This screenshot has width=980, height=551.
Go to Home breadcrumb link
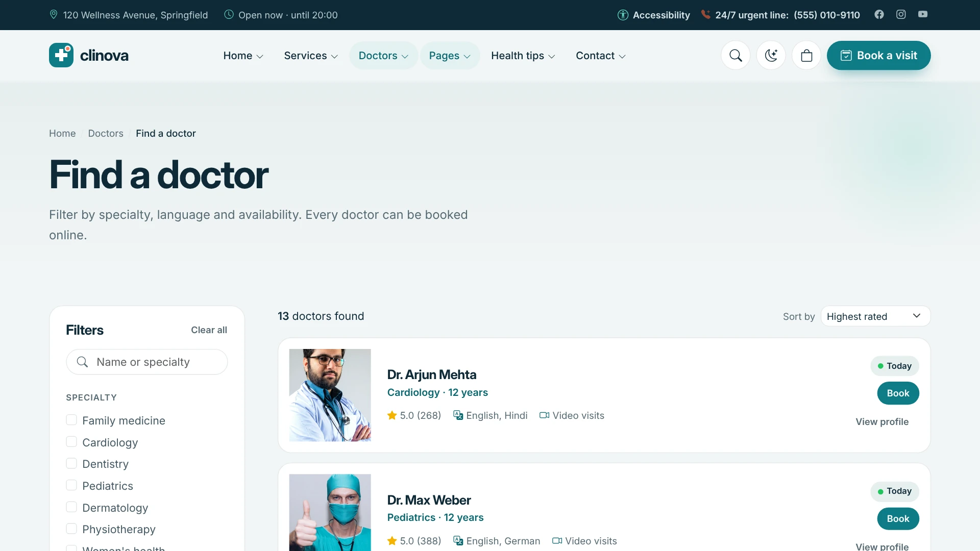coord(62,133)
